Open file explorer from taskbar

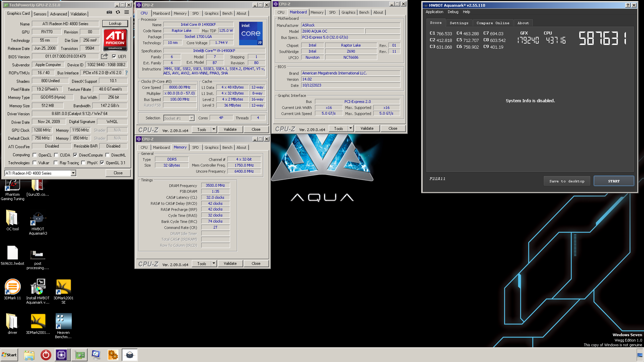coord(29,355)
